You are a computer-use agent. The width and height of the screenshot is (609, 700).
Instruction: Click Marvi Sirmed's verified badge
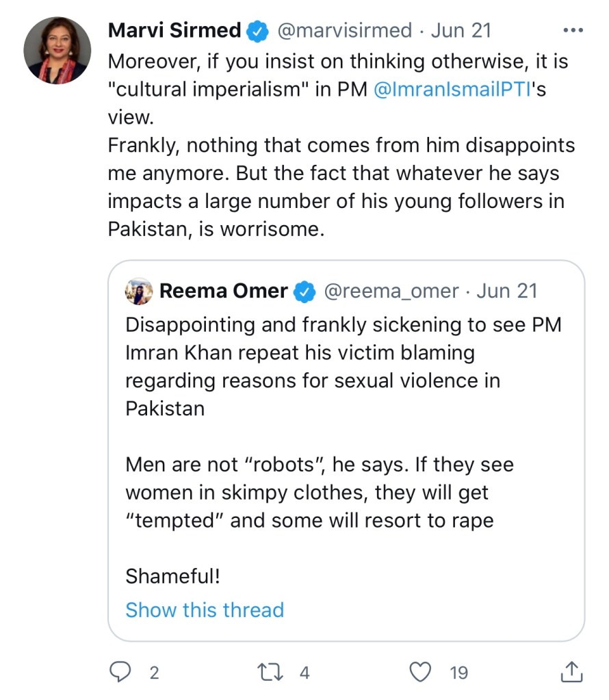coord(257,31)
